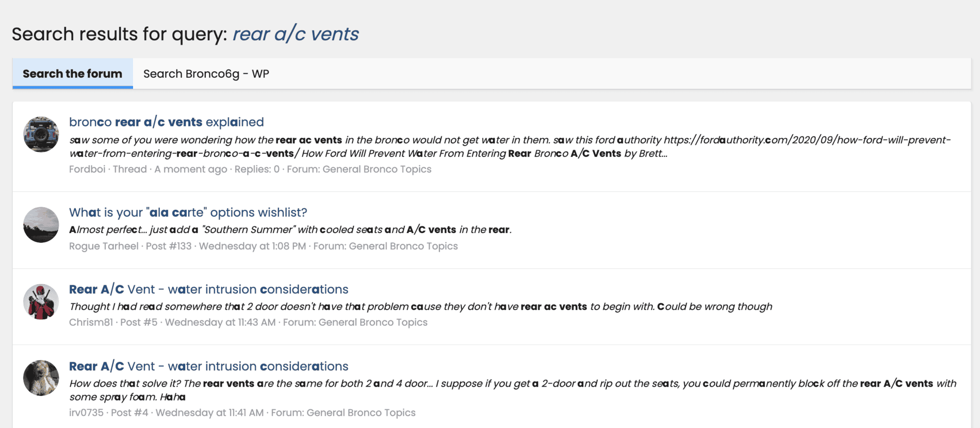Visit the Rogue Tarheel username link

(104, 246)
